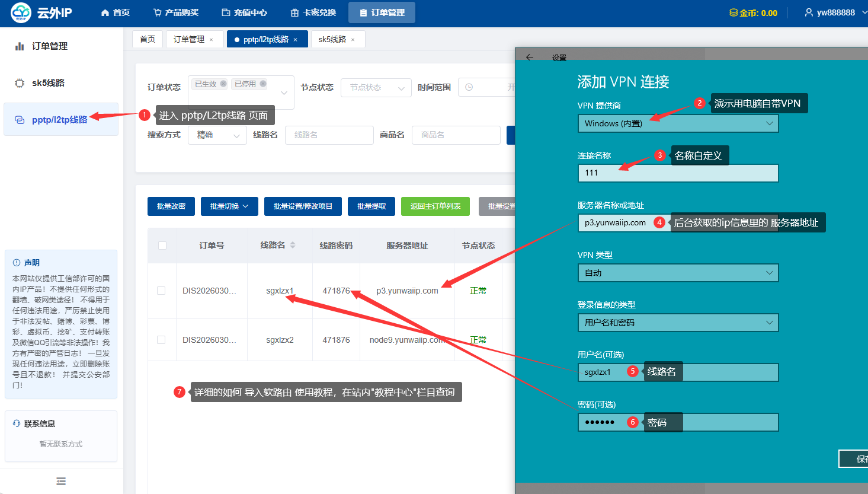This screenshot has width=868, height=494.
Task: Remove the 已生效 filter tag
Action: coord(223,84)
